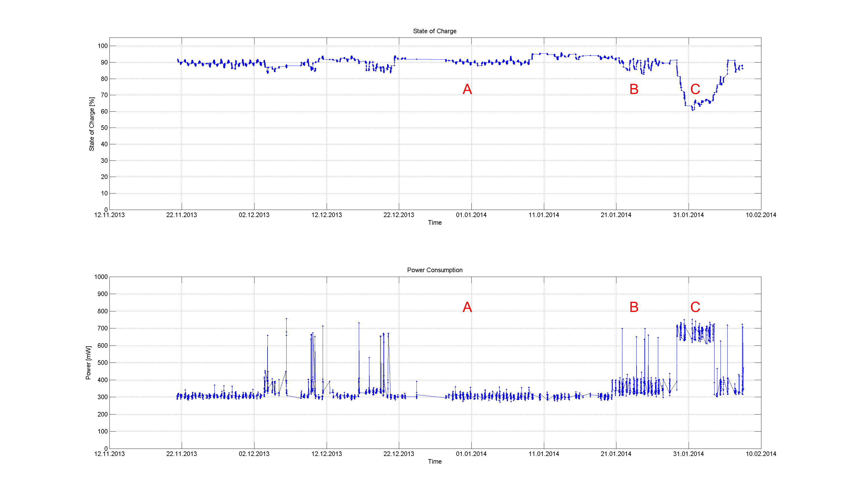
Task: Click the "Power Consumption" plot title
Action: tap(435, 270)
